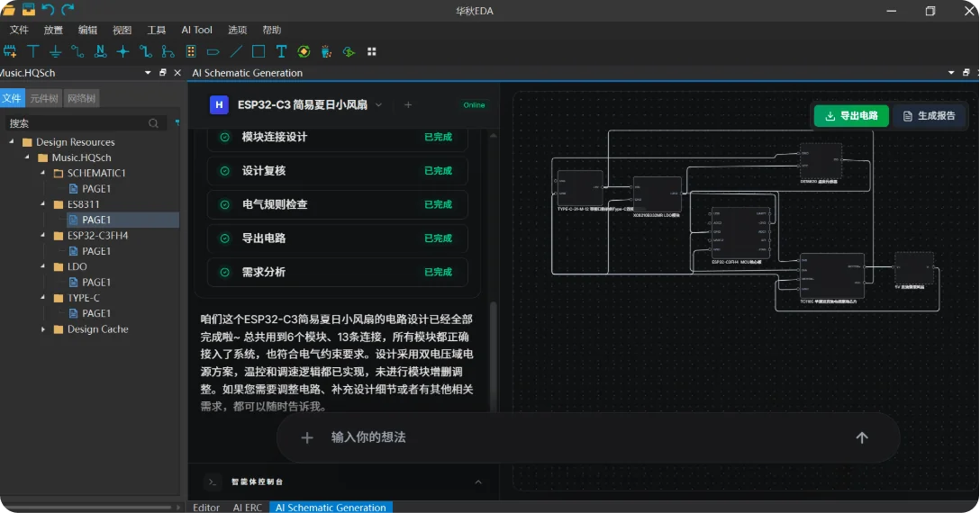This screenshot has width=980, height=513.
Task: Open the AI Tool menu
Action: coord(197,30)
